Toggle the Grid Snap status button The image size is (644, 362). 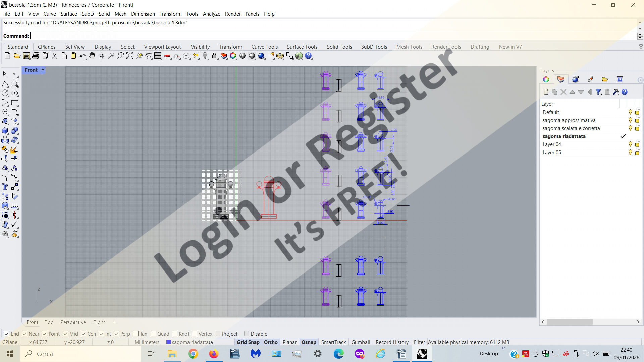click(248, 342)
